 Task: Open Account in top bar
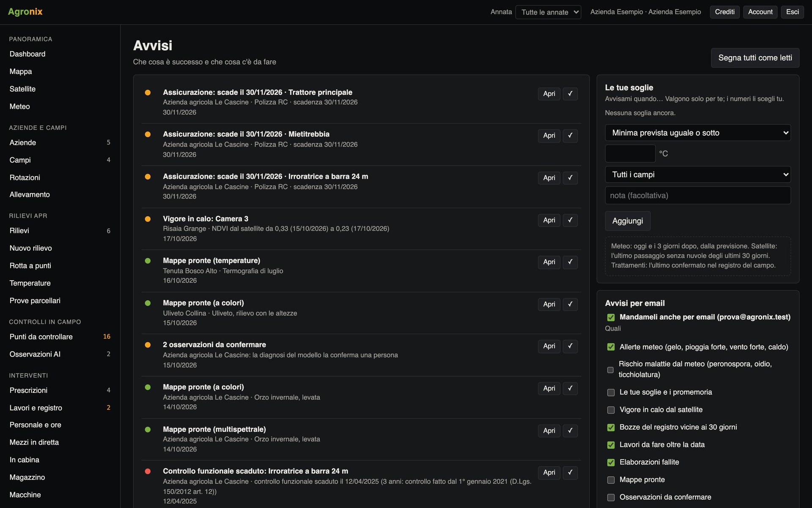tap(760, 12)
